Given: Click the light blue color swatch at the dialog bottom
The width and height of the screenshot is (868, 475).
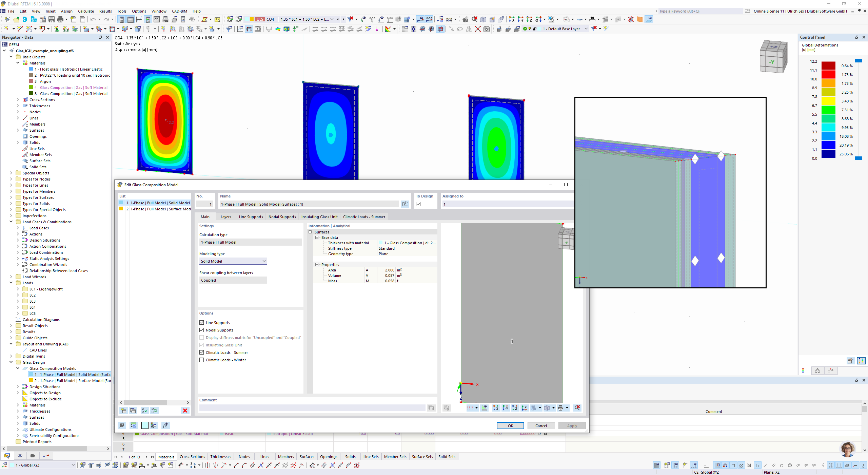Looking at the screenshot, I should coord(145,425).
